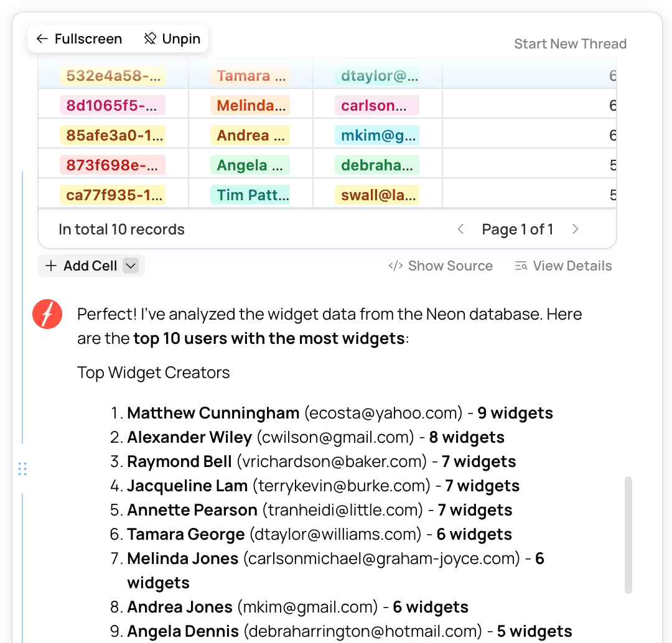672x643 pixels.
Task: Click the plus icon in Add Cell
Action: point(52,266)
